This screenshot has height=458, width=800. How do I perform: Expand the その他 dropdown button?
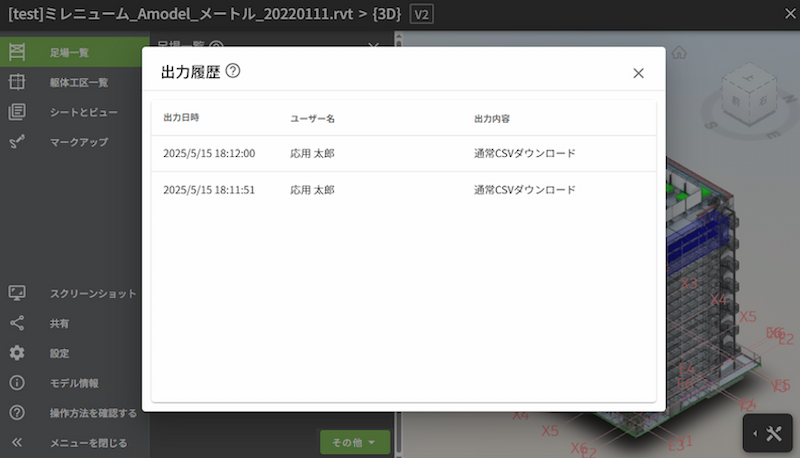click(354, 442)
